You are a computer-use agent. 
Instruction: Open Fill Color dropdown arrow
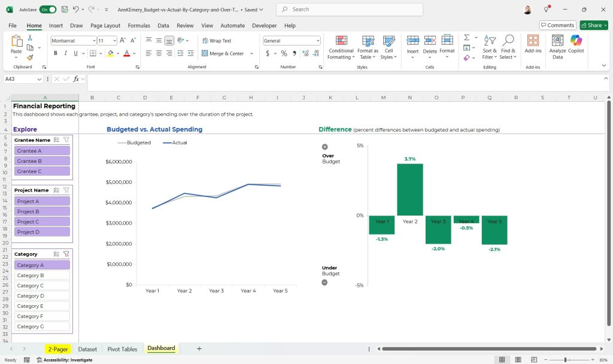(118, 53)
